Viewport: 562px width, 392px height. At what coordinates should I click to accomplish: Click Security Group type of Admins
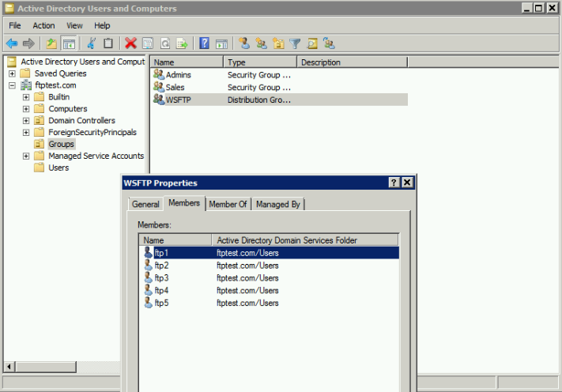click(x=259, y=75)
